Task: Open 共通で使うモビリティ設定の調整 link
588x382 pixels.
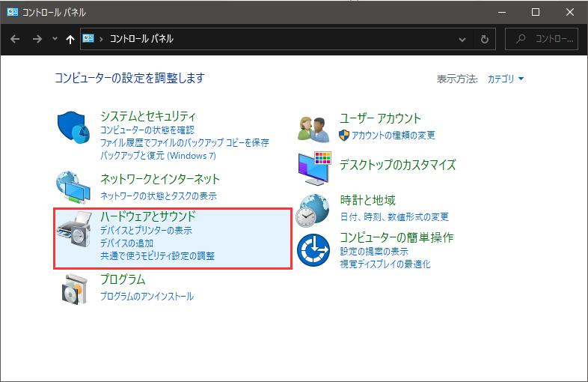Action: pyautogui.click(x=157, y=256)
